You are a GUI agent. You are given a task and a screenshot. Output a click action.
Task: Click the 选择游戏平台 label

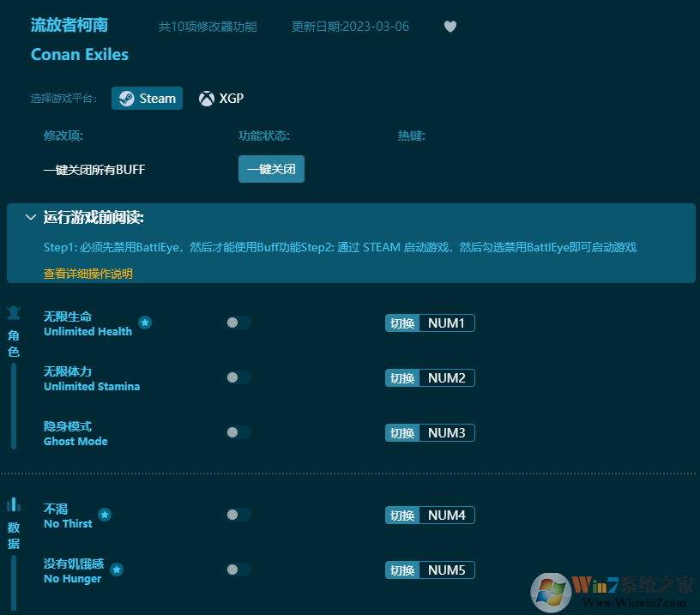pyautogui.click(x=63, y=98)
